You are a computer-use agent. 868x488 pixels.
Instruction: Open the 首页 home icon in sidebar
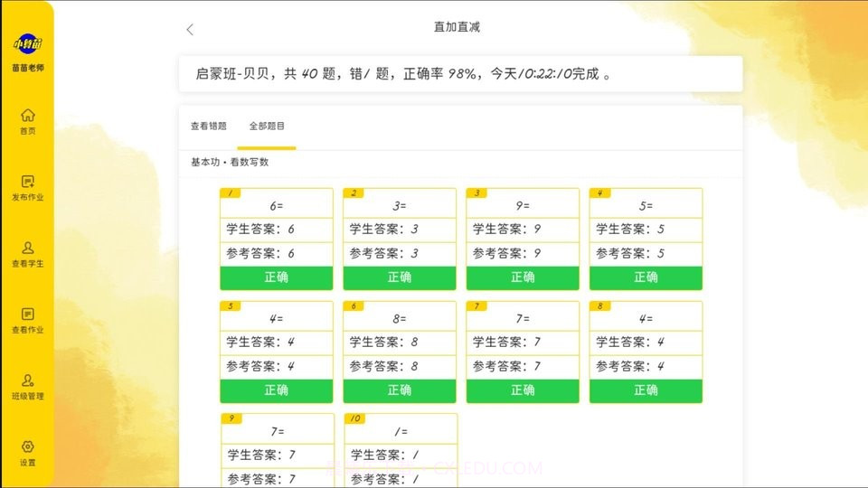coord(28,116)
